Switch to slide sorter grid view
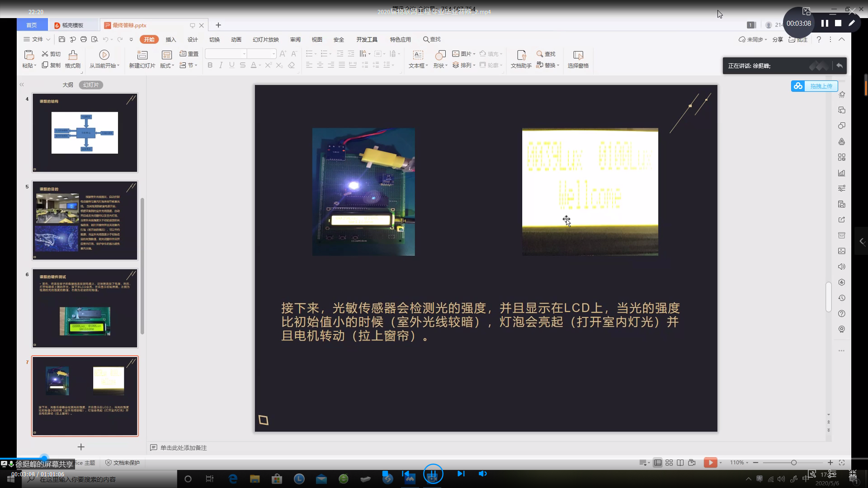 coord(669,462)
